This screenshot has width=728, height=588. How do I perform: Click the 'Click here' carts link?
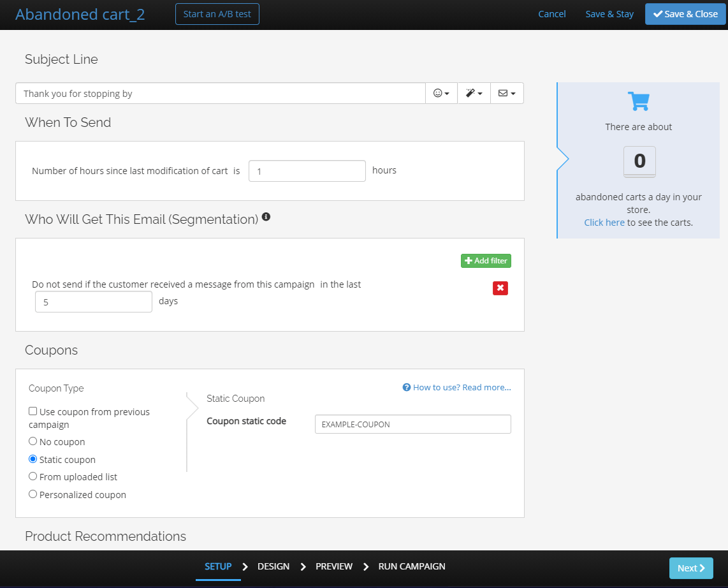604,223
